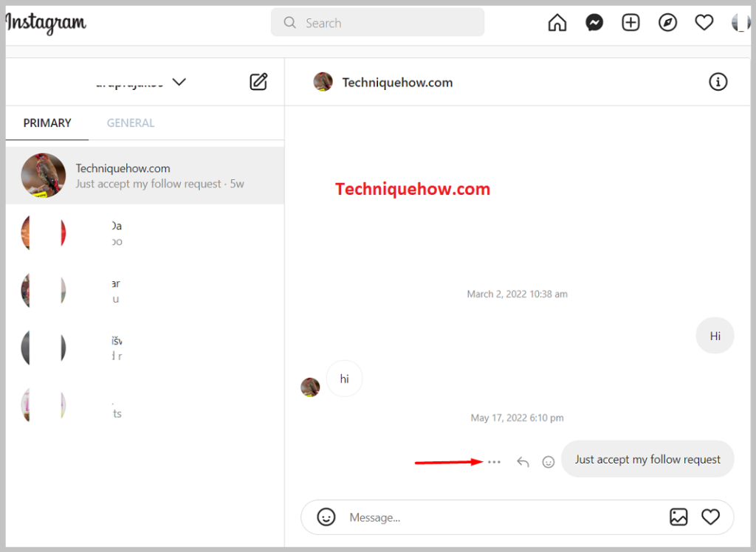The width and height of the screenshot is (756, 552).
Task: Open the fourth conversation in list
Action: click(145, 348)
